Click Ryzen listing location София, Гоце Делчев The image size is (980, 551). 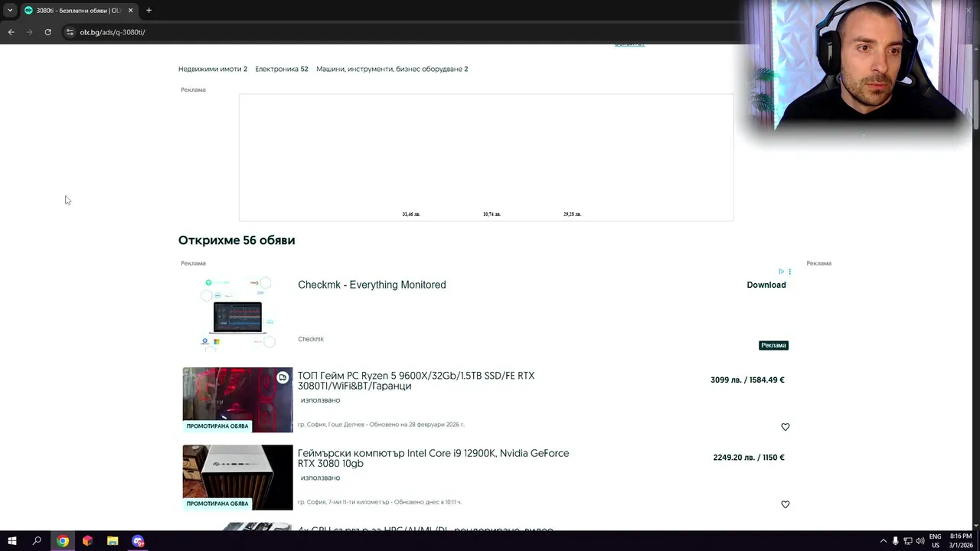[x=331, y=425]
